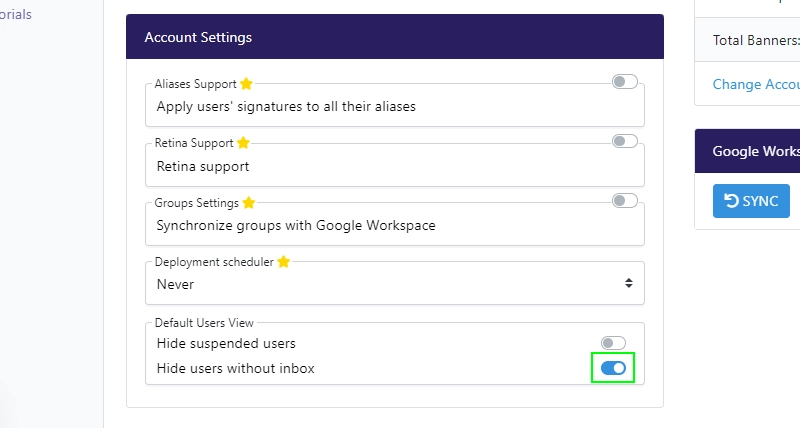Open the Change Account link
800x428 pixels.
pyautogui.click(x=756, y=84)
